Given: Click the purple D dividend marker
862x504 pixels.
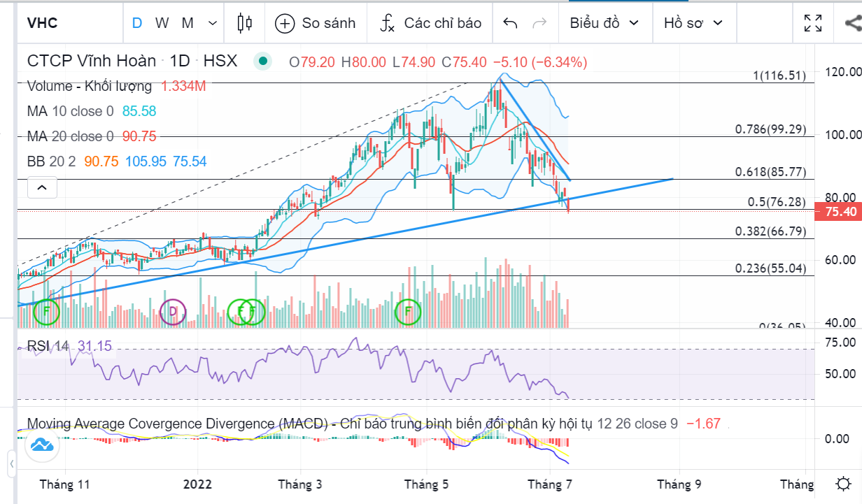Looking at the screenshot, I should 174,311.
